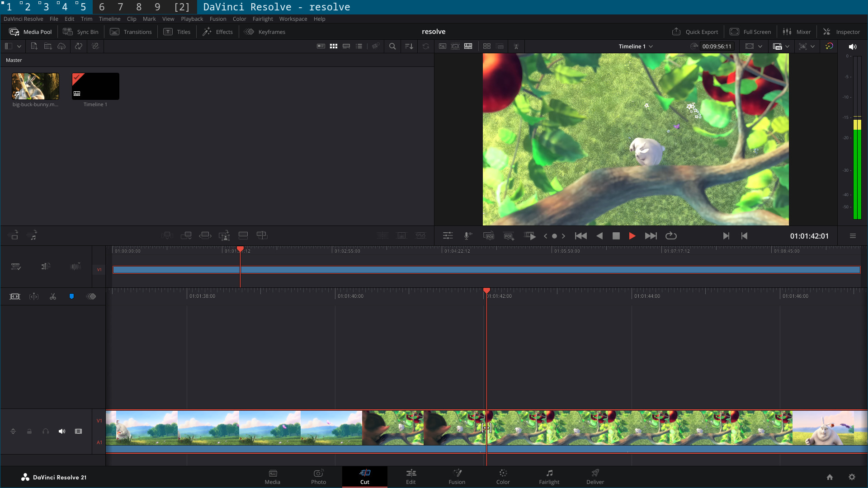This screenshot has width=868, height=488.
Task: Open timeline resolution dropdown arrow
Action: tap(787, 46)
